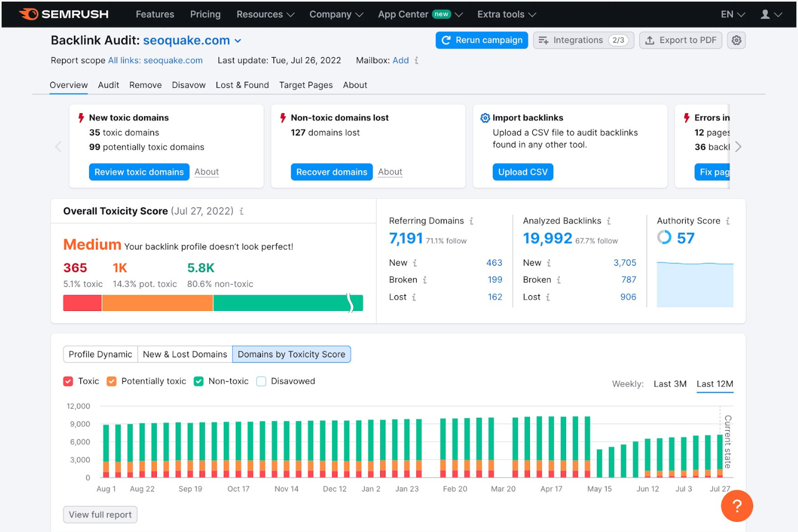
Task: Click red toxic segment of toxicity bar
Action: click(x=82, y=303)
